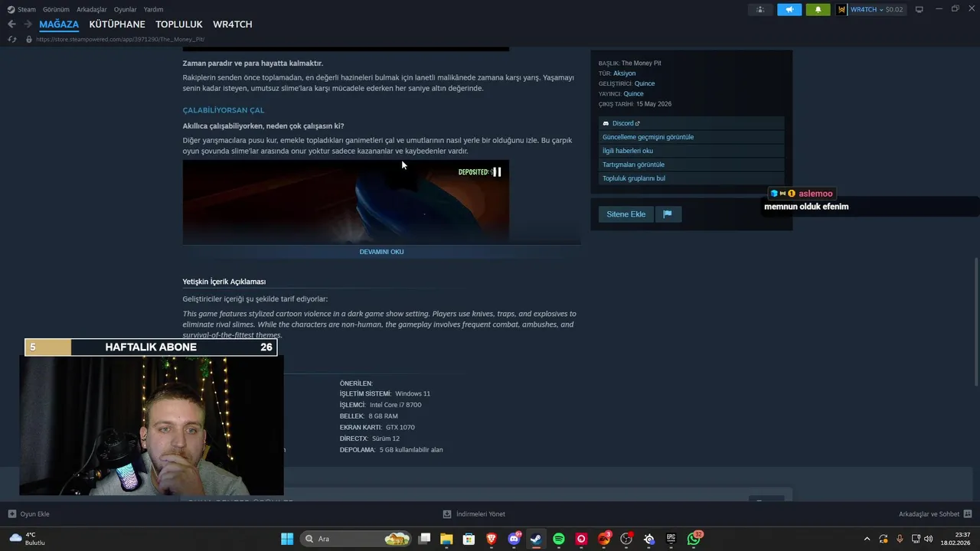Open Spotify on taskbar
This screenshot has width=980, height=551.
559,539
